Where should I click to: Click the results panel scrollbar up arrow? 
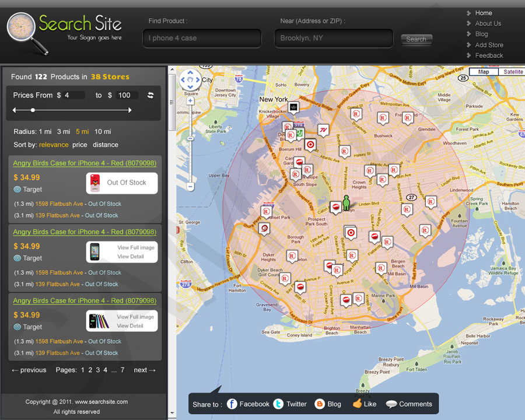[172, 69]
